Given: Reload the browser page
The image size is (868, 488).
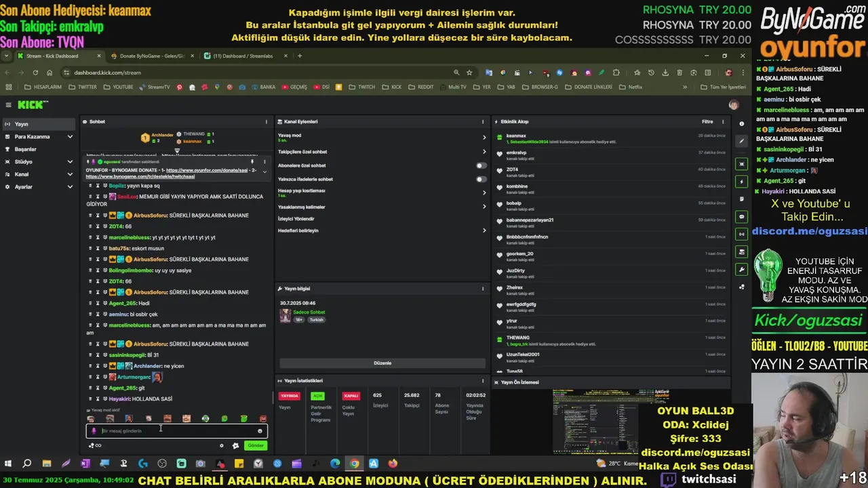Looking at the screenshot, I should 35,73.
